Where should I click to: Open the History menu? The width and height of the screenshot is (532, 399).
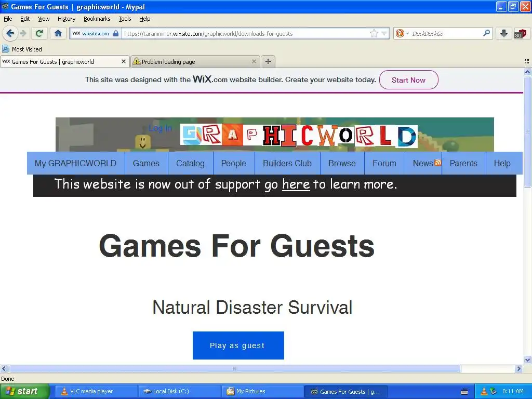click(x=66, y=19)
